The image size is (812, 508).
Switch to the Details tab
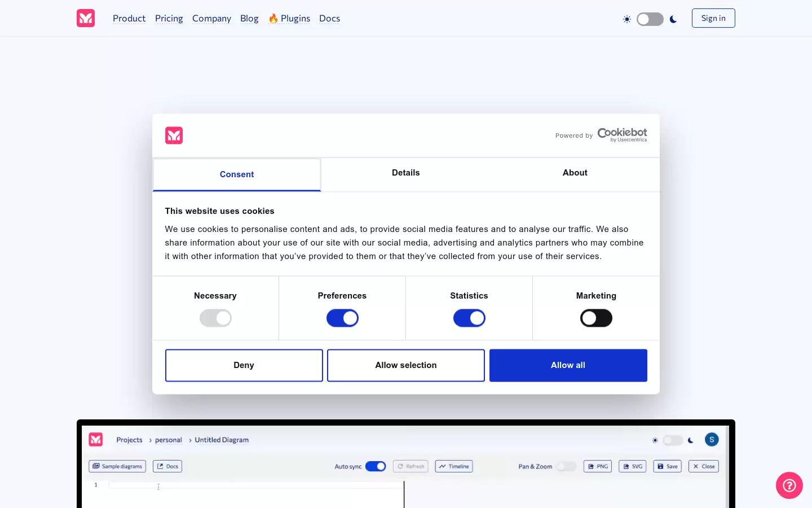click(406, 174)
